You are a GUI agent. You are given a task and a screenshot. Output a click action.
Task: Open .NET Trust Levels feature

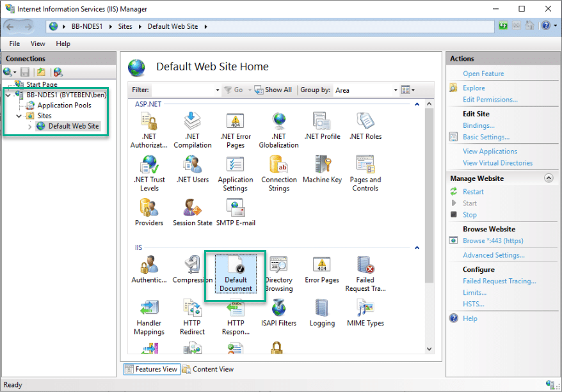click(x=149, y=173)
